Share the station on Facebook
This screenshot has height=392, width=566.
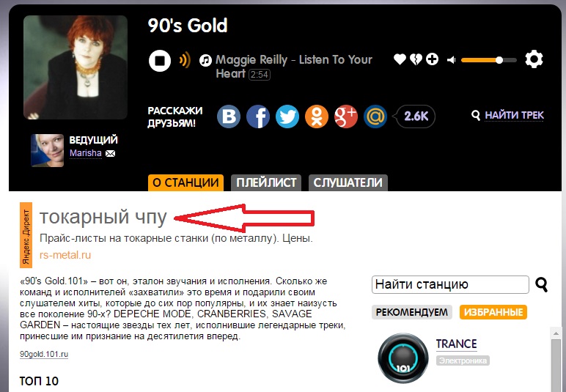tap(258, 117)
